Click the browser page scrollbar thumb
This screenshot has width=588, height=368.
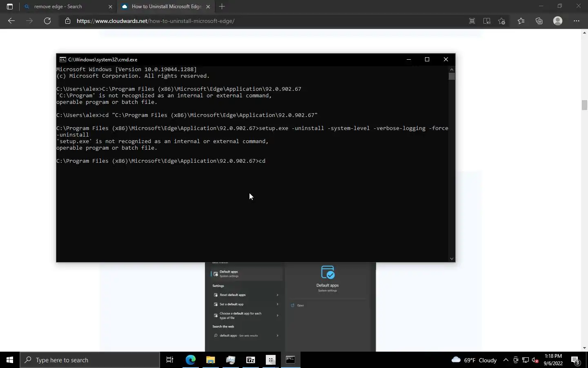(x=584, y=105)
